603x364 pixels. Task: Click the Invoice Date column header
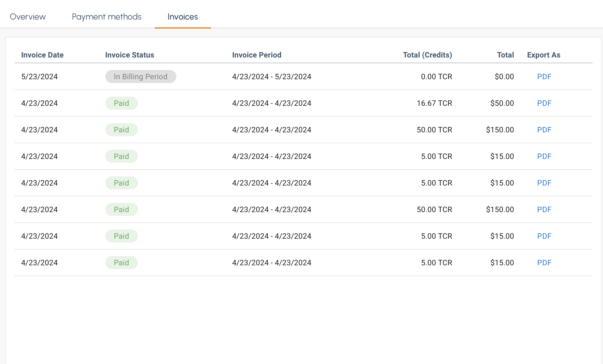tap(42, 55)
